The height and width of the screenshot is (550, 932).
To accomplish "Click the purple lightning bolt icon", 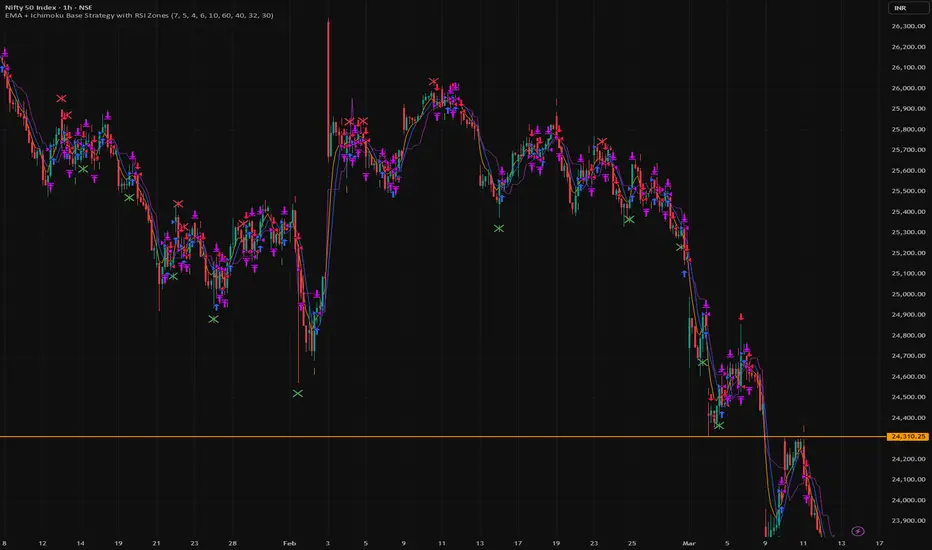I will point(858,531).
